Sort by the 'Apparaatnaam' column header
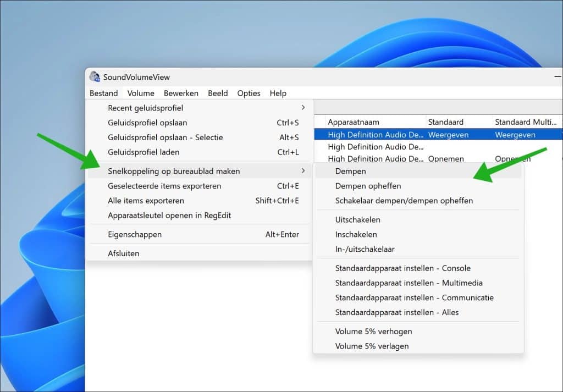The image size is (563, 392). pyautogui.click(x=376, y=122)
